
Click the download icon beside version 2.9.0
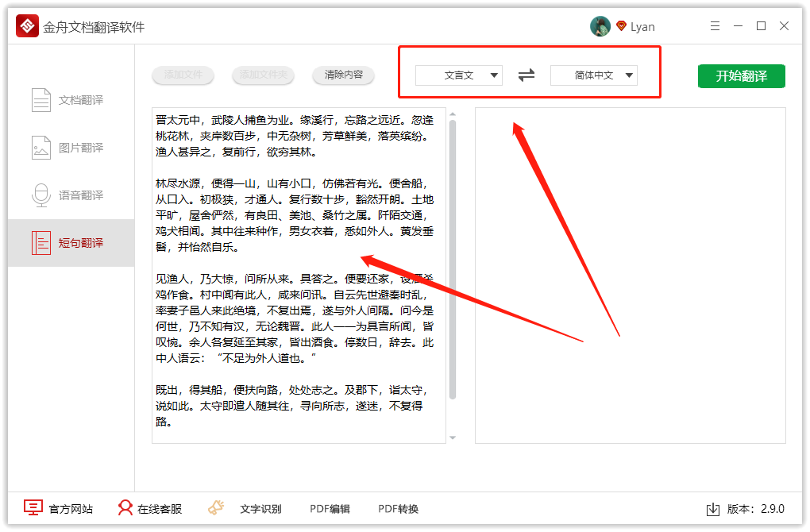point(712,508)
